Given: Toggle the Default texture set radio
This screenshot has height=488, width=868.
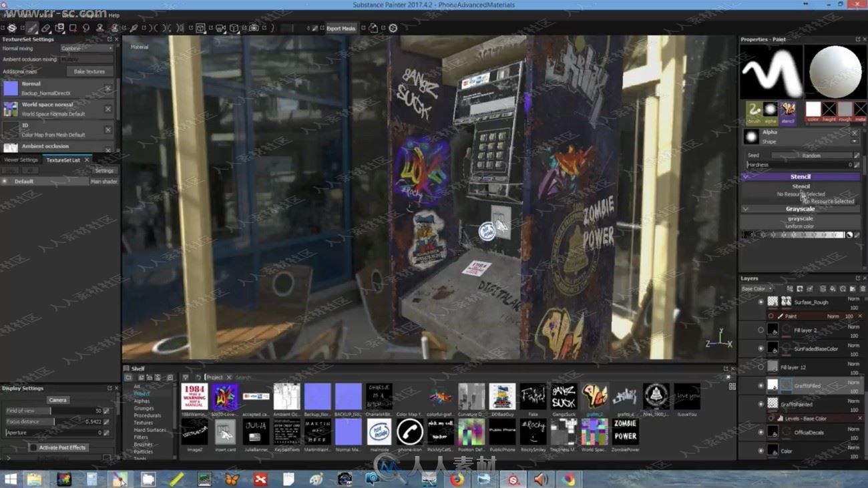Looking at the screenshot, I should point(5,182).
